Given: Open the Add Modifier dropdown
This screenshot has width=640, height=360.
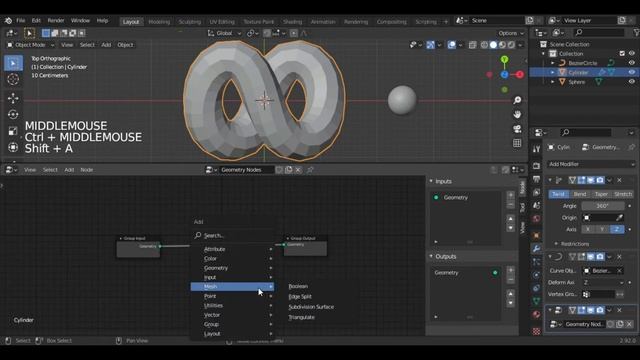Looking at the screenshot, I should [x=591, y=164].
